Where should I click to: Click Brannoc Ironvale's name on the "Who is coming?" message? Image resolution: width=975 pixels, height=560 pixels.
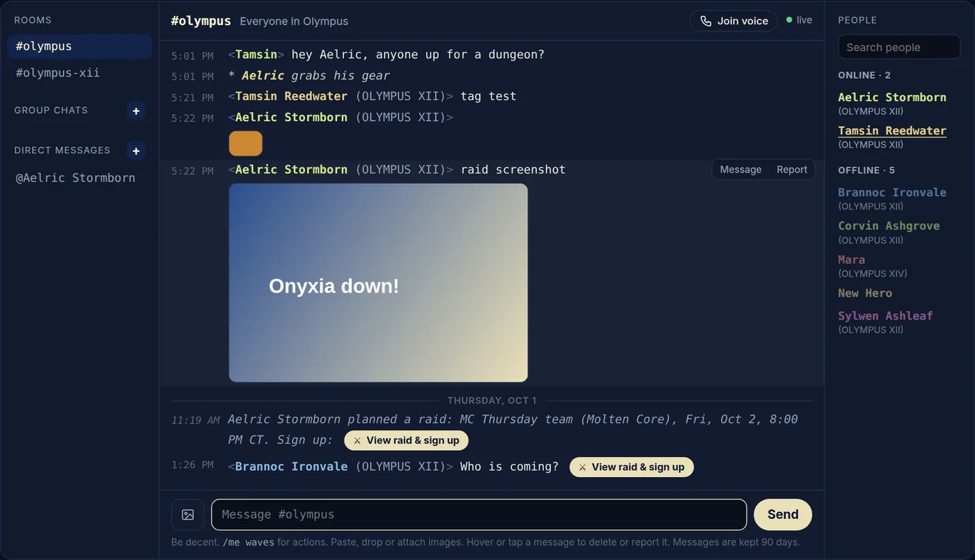pos(291,467)
